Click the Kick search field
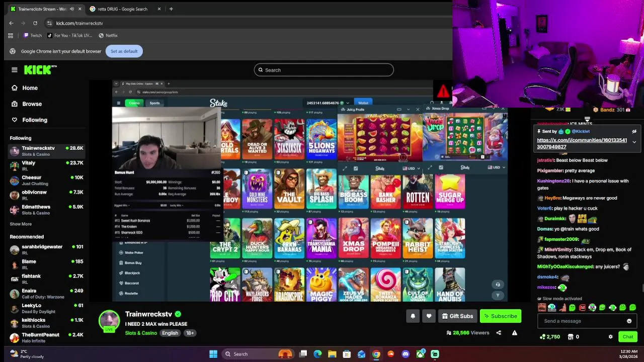 pos(324,70)
